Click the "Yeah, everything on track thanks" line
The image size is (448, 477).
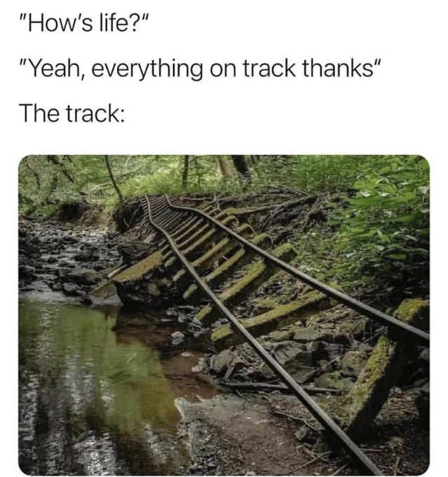pyautogui.click(x=200, y=69)
